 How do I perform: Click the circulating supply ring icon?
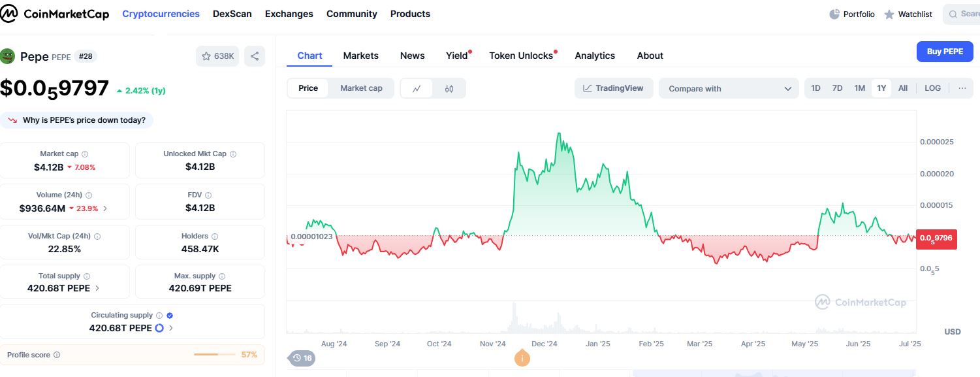(159, 328)
